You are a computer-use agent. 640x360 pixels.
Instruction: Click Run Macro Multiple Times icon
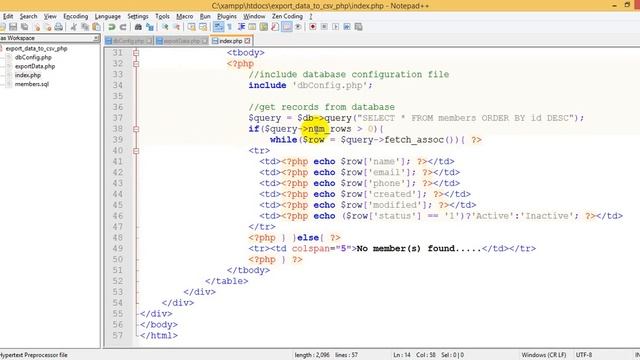coord(347,27)
